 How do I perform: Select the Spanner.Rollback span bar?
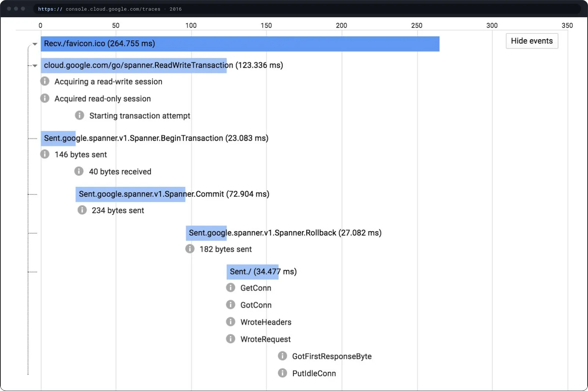pos(206,233)
